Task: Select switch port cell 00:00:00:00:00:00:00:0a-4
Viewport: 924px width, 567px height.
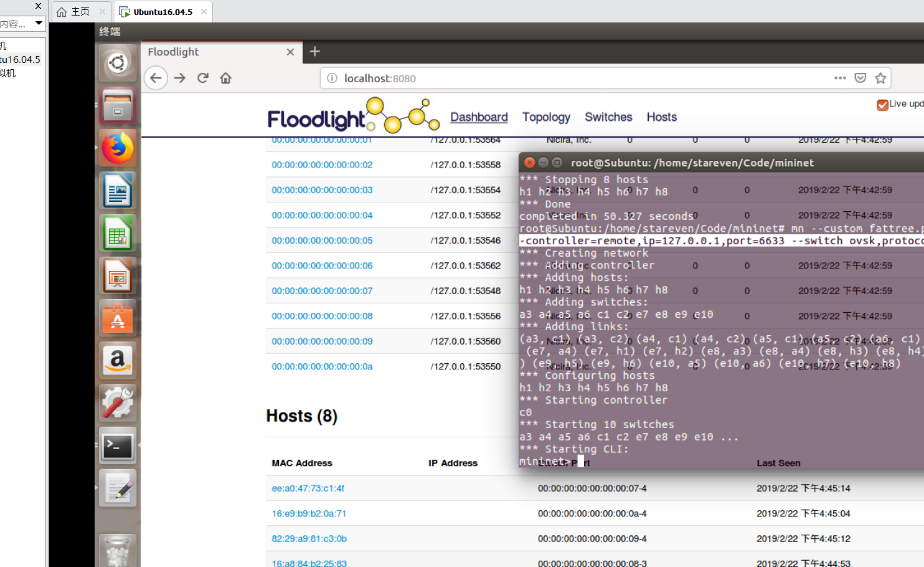Action: point(592,514)
